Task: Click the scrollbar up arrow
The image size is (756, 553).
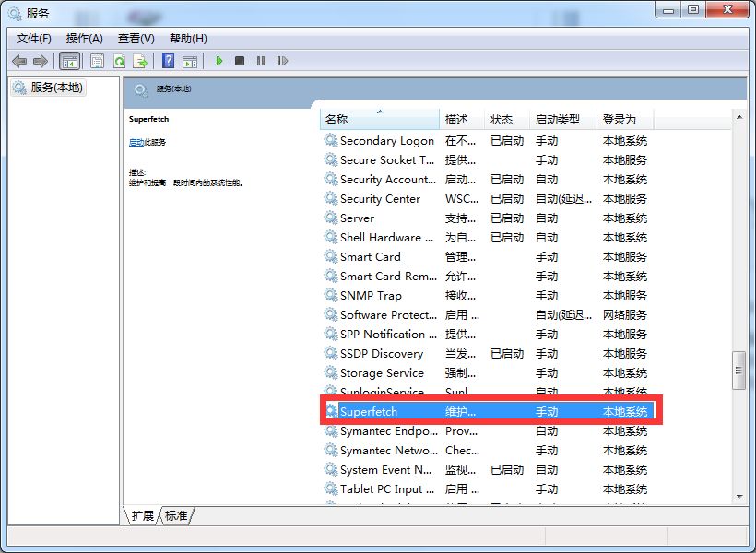Action: (739, 117)
